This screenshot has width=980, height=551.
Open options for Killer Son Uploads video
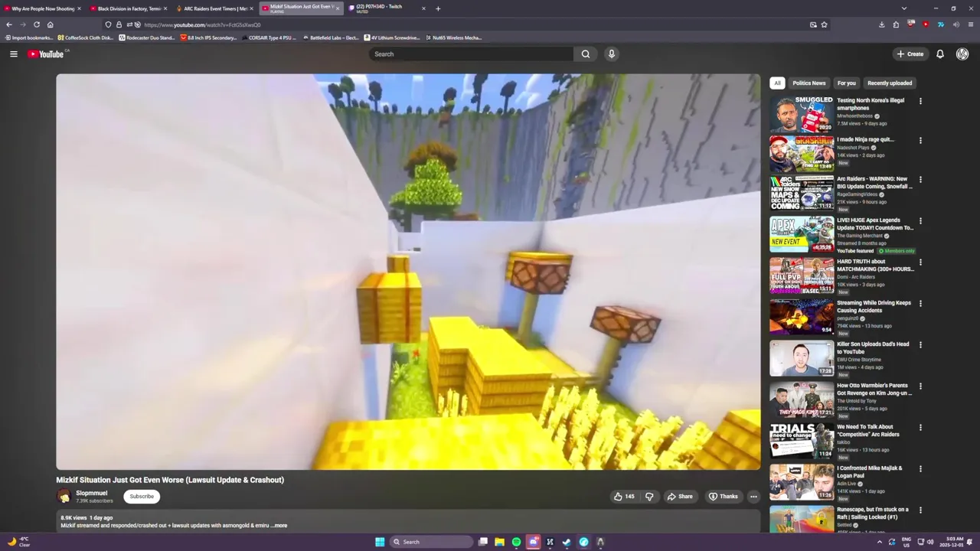pos(920,346)
